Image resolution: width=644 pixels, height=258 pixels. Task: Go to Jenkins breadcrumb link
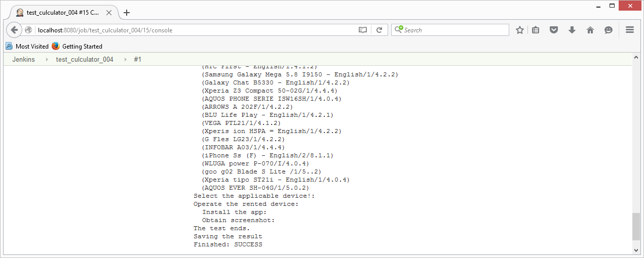coord(24,59)
